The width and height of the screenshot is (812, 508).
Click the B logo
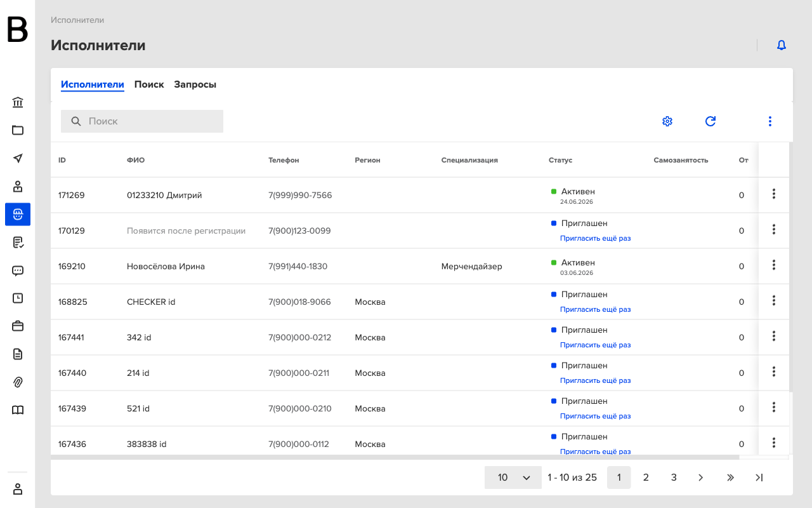coord(18,30)
